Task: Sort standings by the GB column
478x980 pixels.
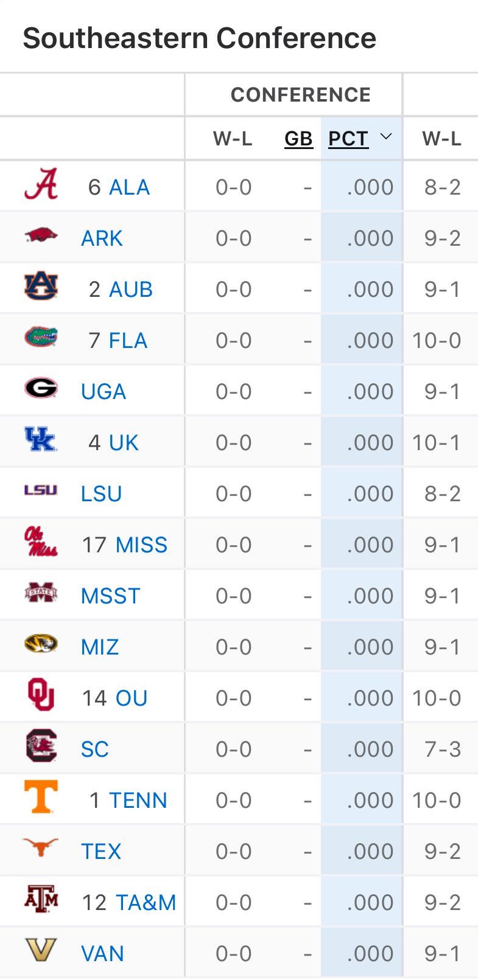Action: 298,139
